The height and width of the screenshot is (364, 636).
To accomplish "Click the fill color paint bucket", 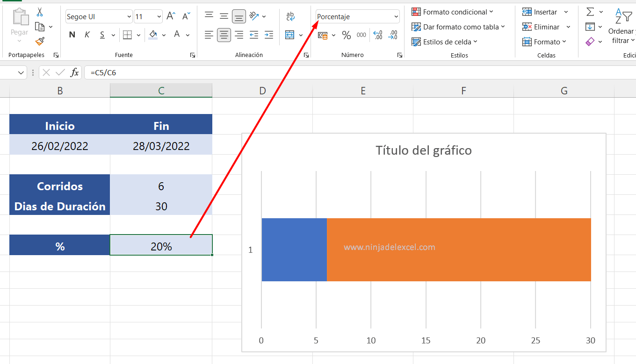I will [x=153, y=35].
